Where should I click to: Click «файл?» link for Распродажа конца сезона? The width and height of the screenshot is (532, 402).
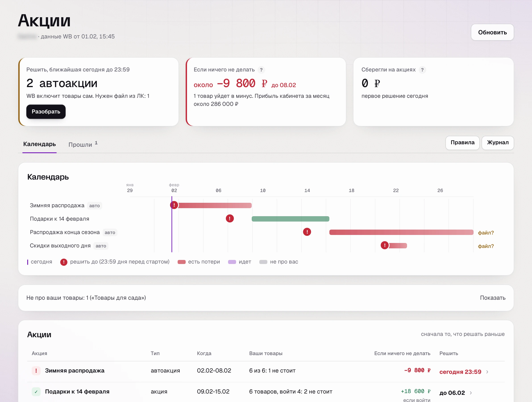[x=486, y=232]
